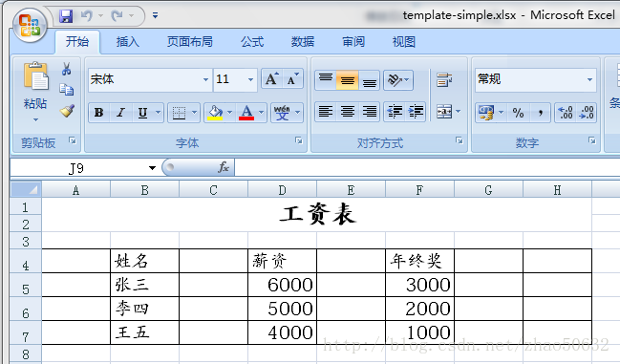This screenshot has width=620, height=364.
Task: Align text left
Action: [x=326, y=112]
